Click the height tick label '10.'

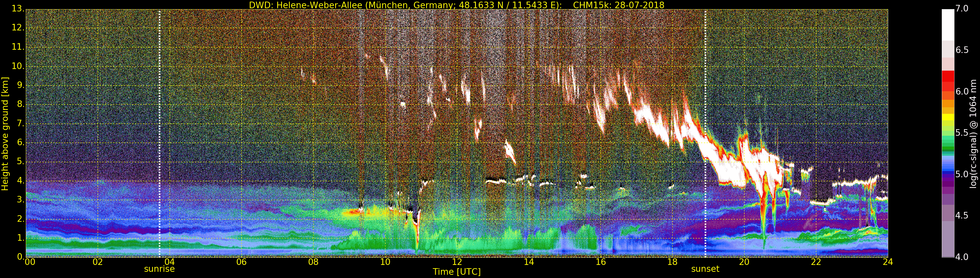pos(18,66)
